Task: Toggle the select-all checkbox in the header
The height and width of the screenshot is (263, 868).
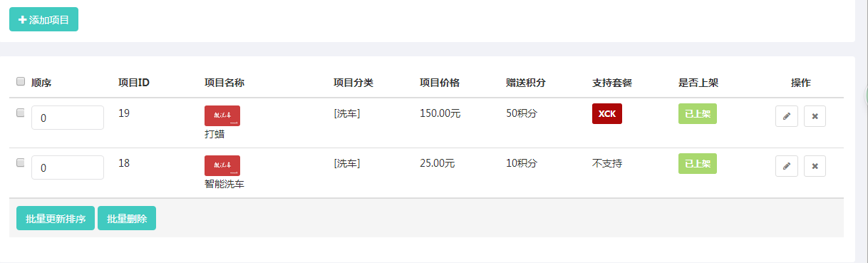Action: point(20,81)
